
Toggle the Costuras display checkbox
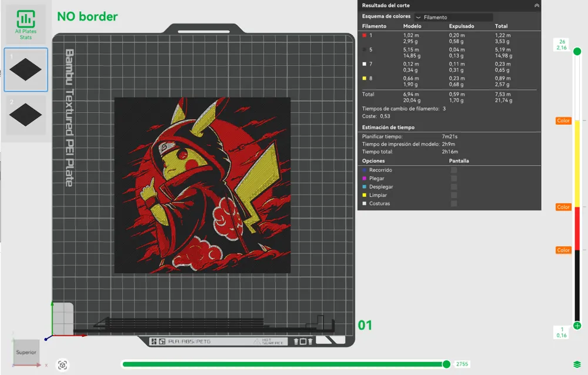[x=453, y=203]
